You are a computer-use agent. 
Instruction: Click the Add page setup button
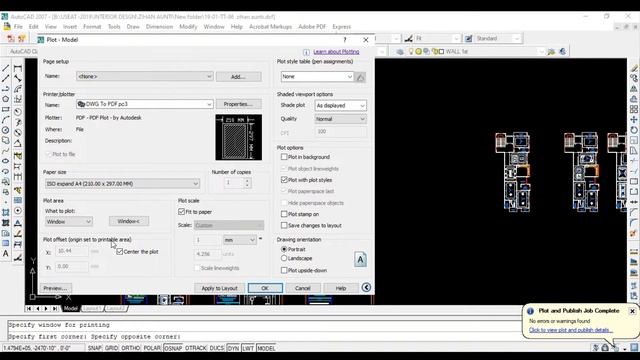238,76
